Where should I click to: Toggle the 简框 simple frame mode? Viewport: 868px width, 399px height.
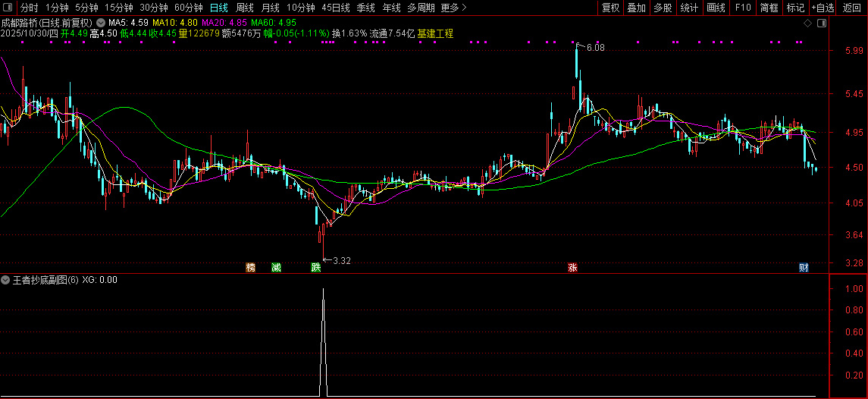coord(769,8)
